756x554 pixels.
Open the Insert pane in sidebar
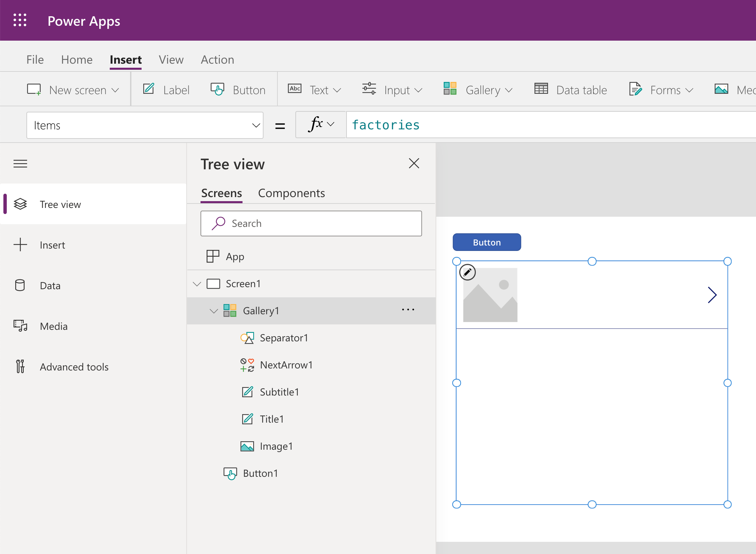(x=93, y=245)
